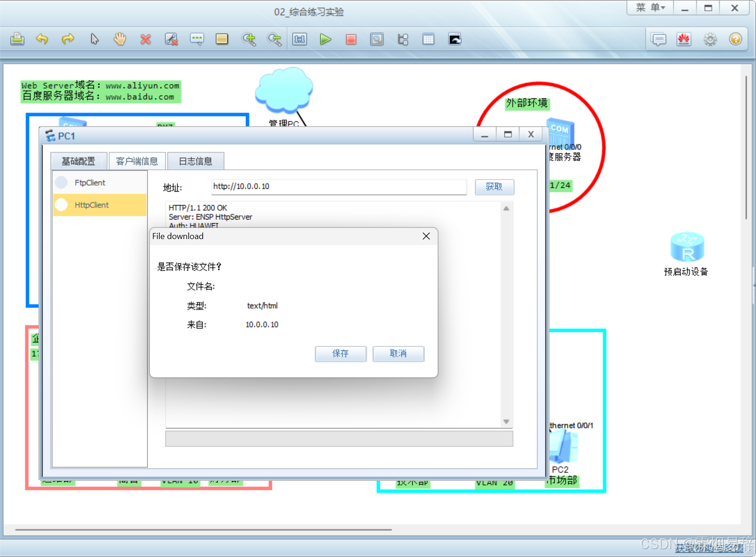Click 取消 to cancel download
Screen dimensions: 756x557
pos(398,354)
